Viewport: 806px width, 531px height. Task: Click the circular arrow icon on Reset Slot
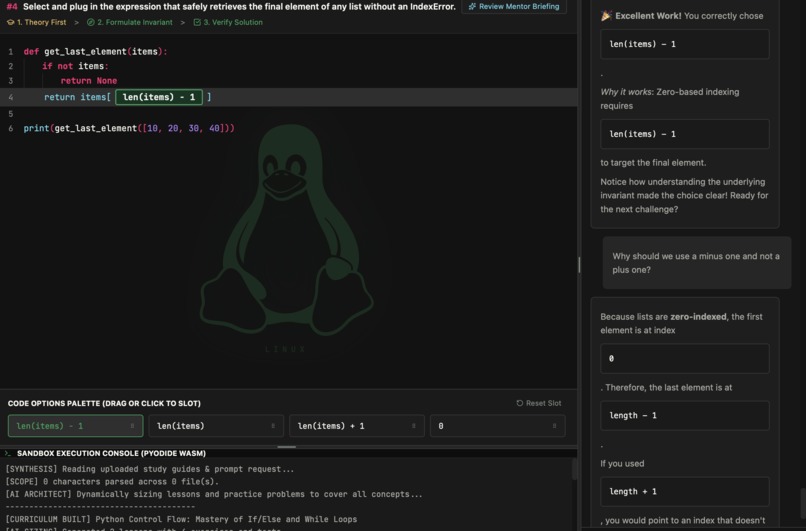click(x=520, y=403)
